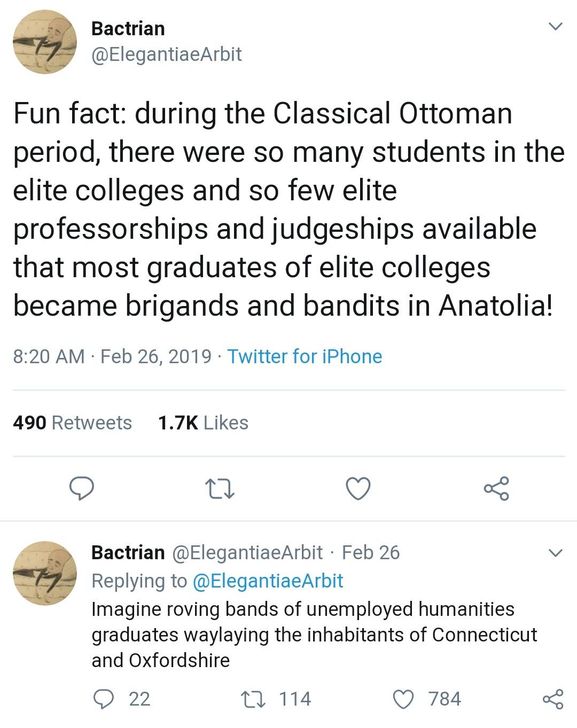Click the retweet icon on the main tweet
Image resolution: width=577 pixels, height=728 pixels.
pyautogui.click(x=219, y=488)
